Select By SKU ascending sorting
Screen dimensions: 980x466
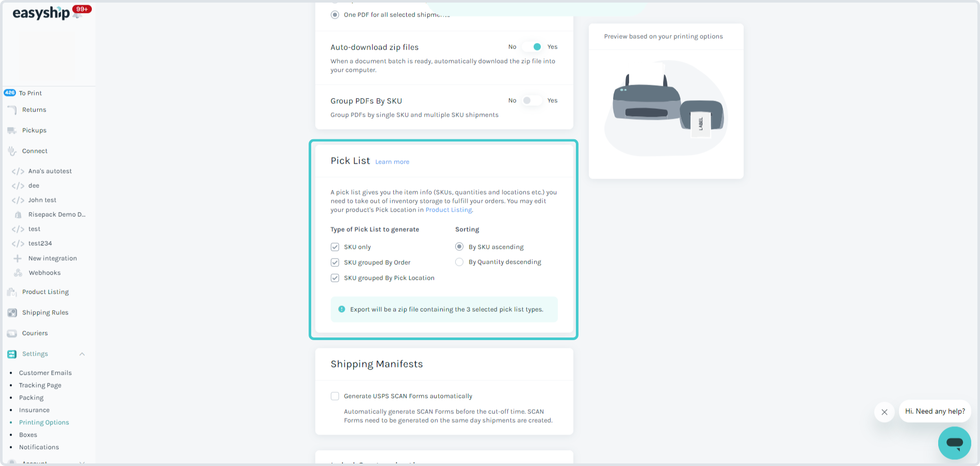459,247
